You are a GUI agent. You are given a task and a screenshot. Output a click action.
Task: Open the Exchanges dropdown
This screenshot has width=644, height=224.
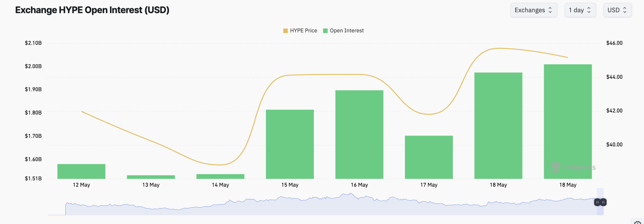pos(534,10)
